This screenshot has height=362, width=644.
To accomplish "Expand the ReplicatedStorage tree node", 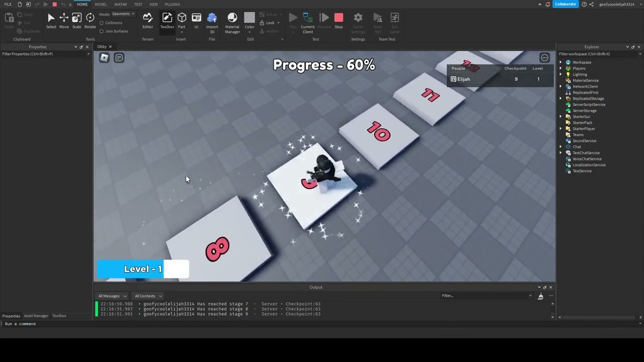I will pyautogui.click(x=561, y=99).
